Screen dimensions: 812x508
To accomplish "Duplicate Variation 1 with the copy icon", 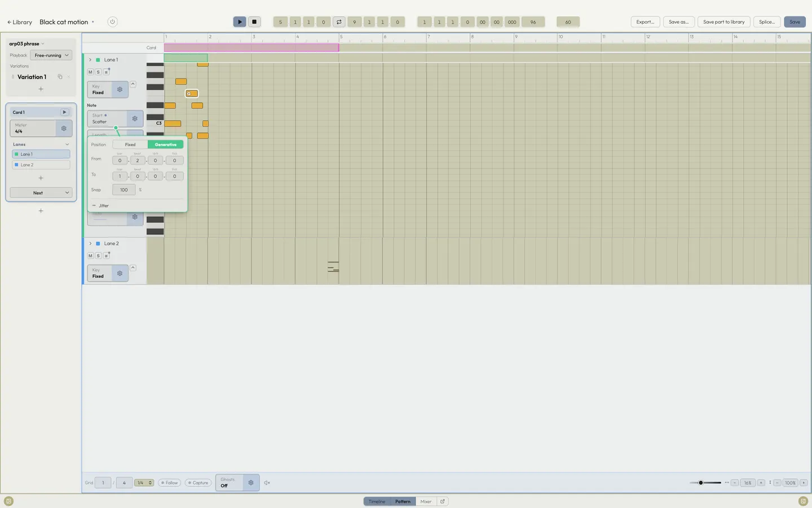I will pyautogui.click(x=60, y=77).
